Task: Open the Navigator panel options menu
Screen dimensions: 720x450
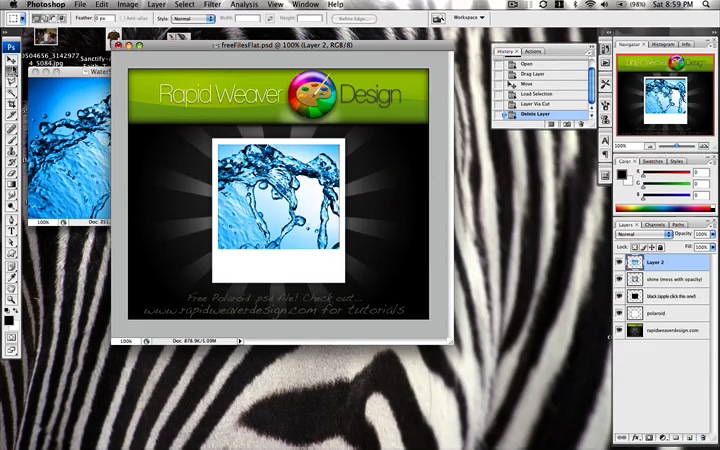Action: point(711,44)
